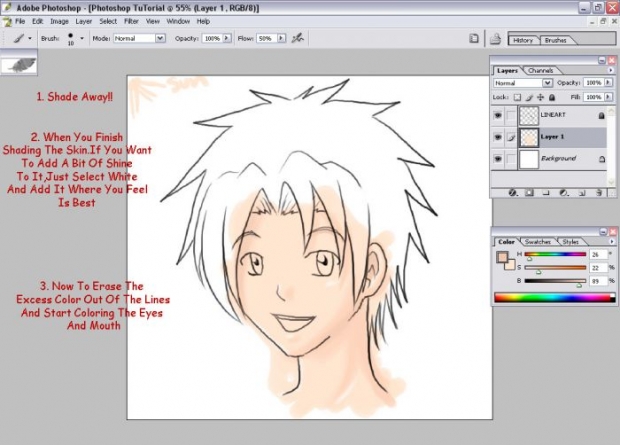Hide the LINEART layer
Viewport: 620px width, 445px height.
498,116
